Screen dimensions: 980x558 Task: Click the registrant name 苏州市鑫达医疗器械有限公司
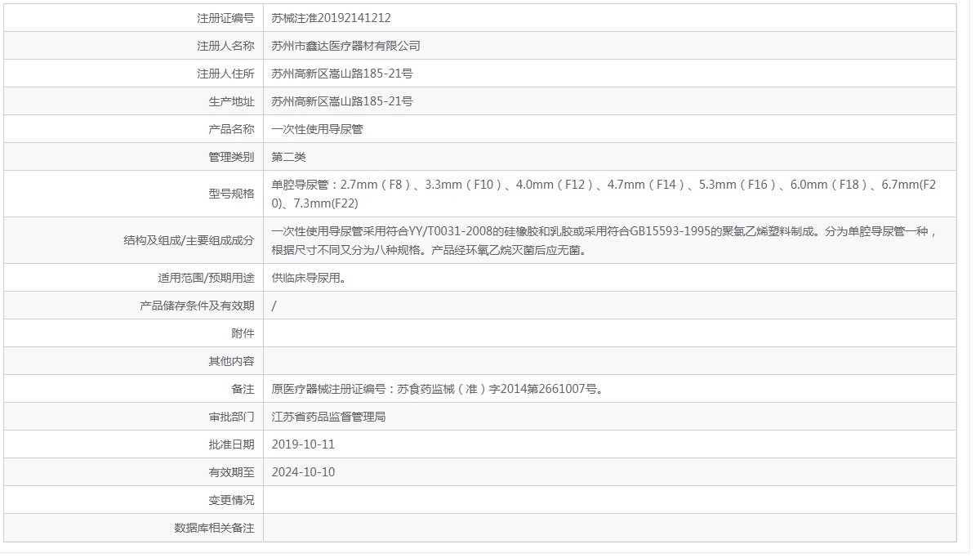[x=345, y=46]
